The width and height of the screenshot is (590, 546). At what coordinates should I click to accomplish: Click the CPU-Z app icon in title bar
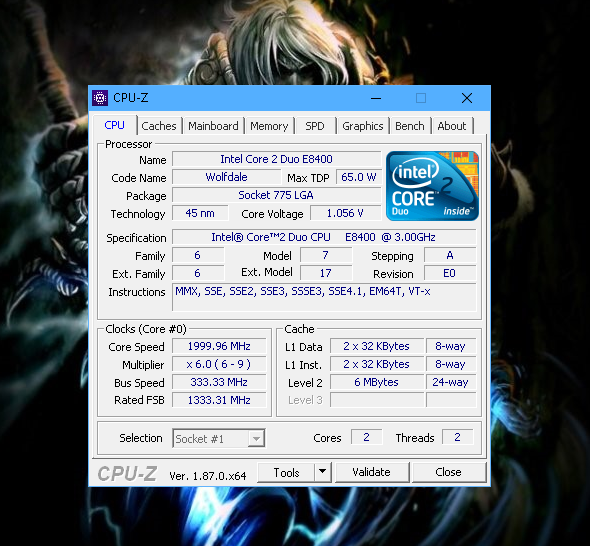[100, 98]
